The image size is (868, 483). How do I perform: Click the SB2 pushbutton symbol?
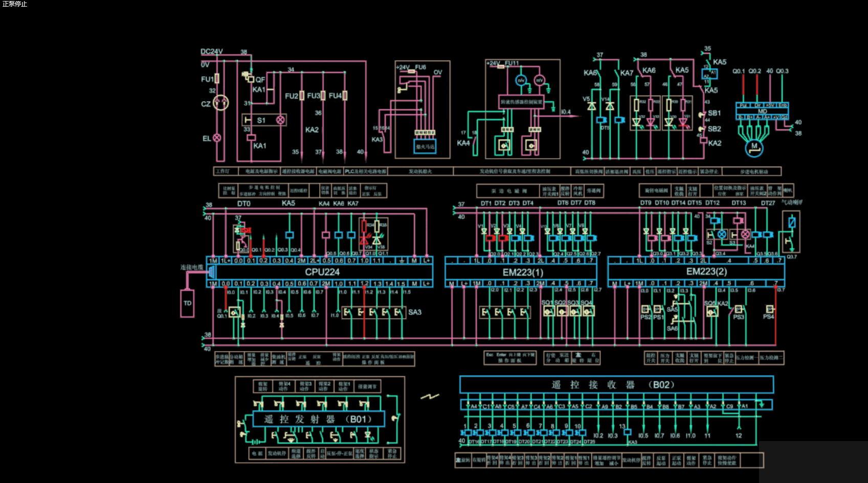click(703, 129)
